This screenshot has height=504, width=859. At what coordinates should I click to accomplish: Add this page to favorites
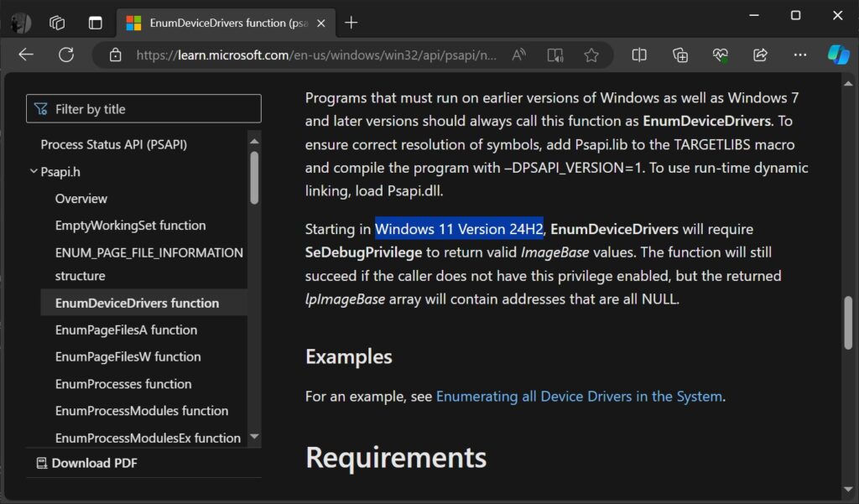point(592,55)
